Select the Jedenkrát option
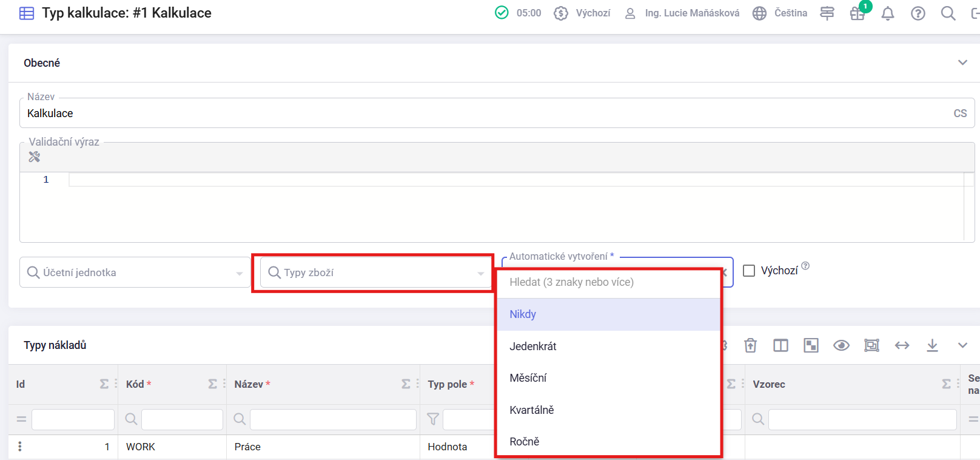This screenshot has width=980, height=460. pos(608,347)
